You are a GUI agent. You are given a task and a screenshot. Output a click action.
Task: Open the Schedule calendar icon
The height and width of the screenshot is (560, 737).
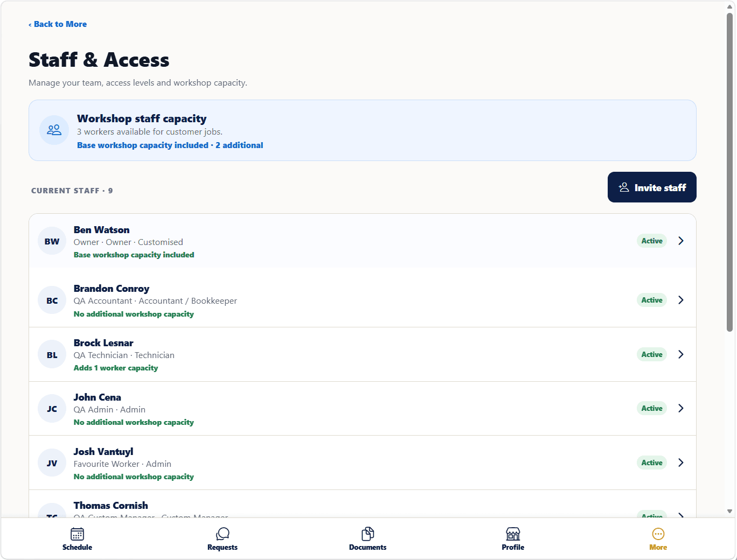click(77, 534)
